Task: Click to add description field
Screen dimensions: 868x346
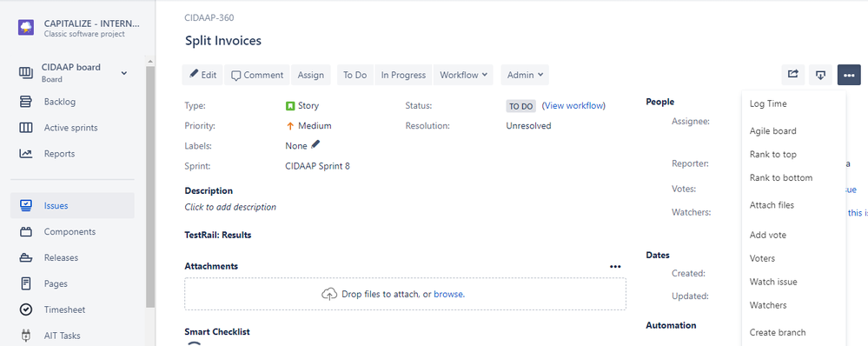Action: 230,207
